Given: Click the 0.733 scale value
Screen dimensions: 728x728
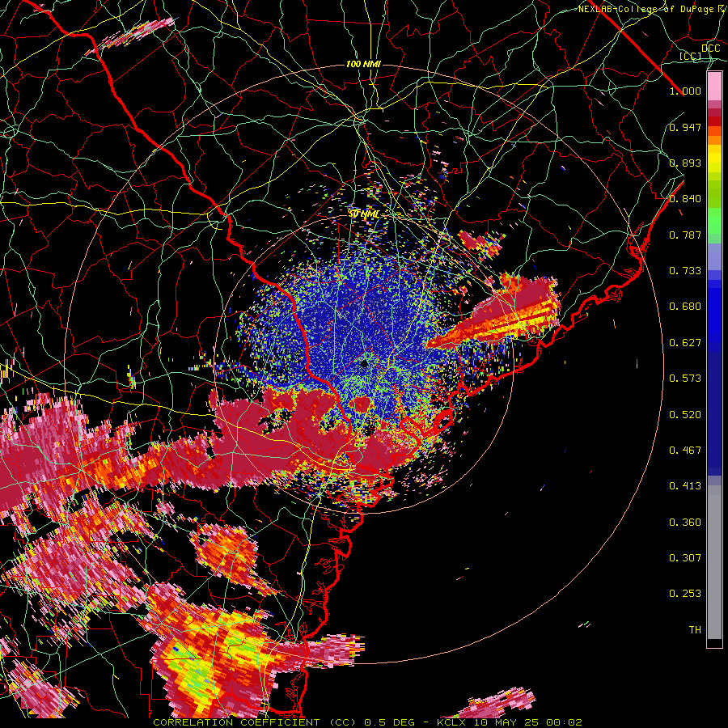Looking at the screenshot, I should point(685,271).
